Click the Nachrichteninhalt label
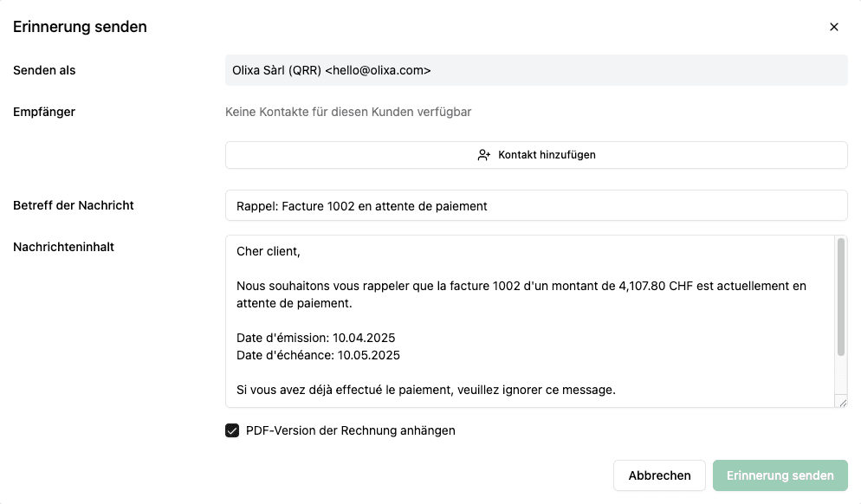 coord(63,247)
